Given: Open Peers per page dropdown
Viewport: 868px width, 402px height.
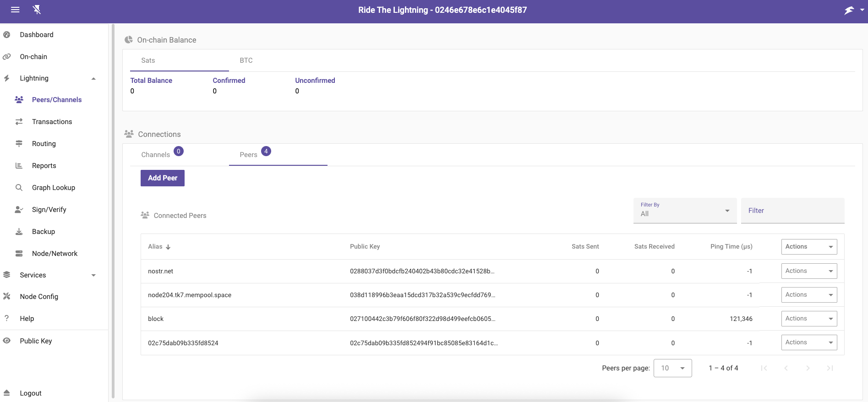Looking at the screenshot, I should coord(672,368).
